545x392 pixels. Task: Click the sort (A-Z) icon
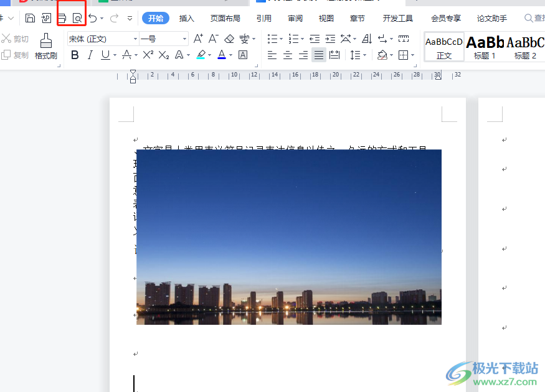click(367, 39)
